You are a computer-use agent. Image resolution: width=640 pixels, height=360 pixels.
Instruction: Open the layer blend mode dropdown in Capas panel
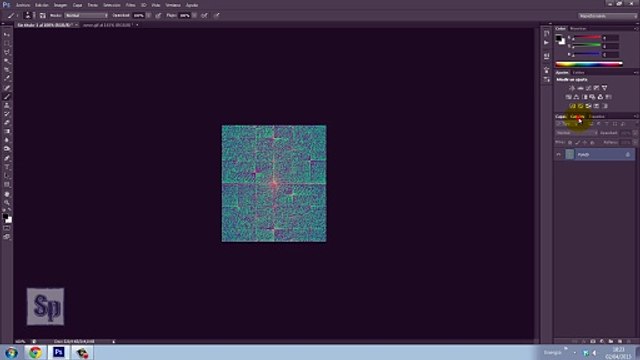click(576, 133)
